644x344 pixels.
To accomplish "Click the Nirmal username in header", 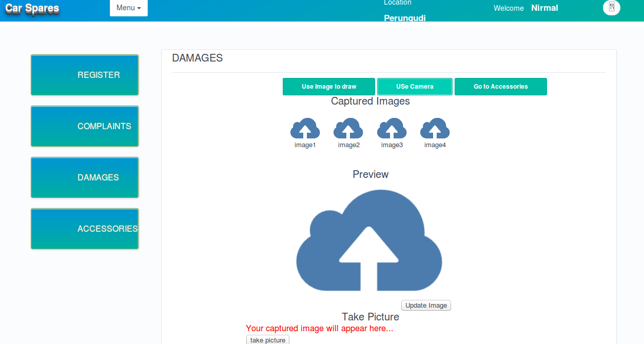I will point(544,8).
